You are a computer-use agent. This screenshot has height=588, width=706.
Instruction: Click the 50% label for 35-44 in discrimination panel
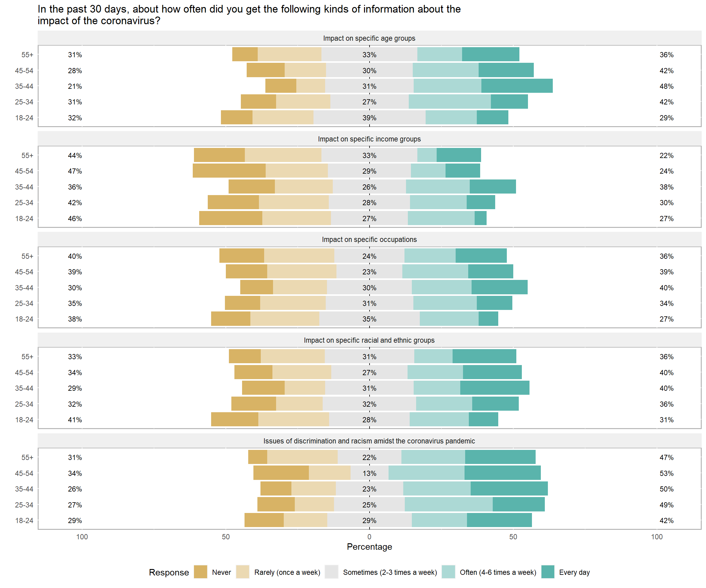[x=666, y=489]
